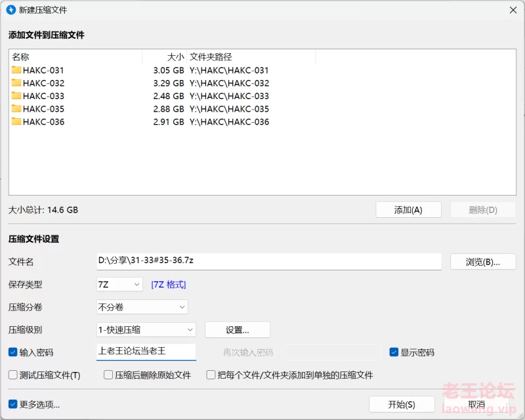Select the HAKC-031 folder icon
The width and height of the screenshot is (525, 420).
(16, 70)
